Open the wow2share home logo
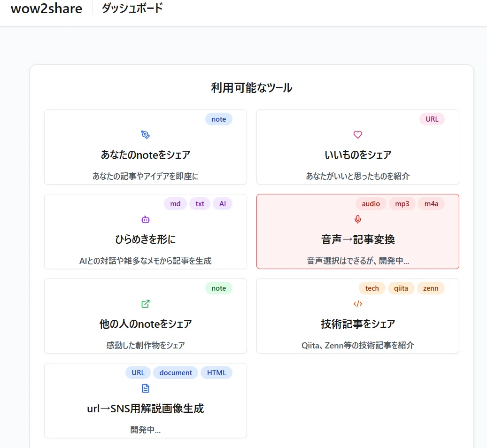The height and width of the screenshot is (448, 487). click(46, 8)
